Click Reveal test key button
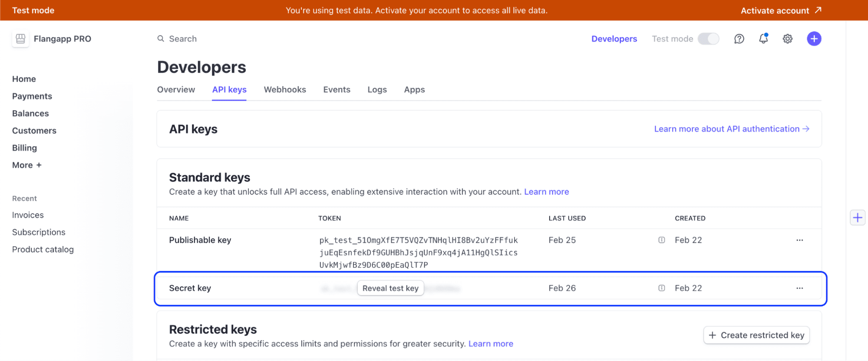The image size is (868, 361). pos(390,288)
